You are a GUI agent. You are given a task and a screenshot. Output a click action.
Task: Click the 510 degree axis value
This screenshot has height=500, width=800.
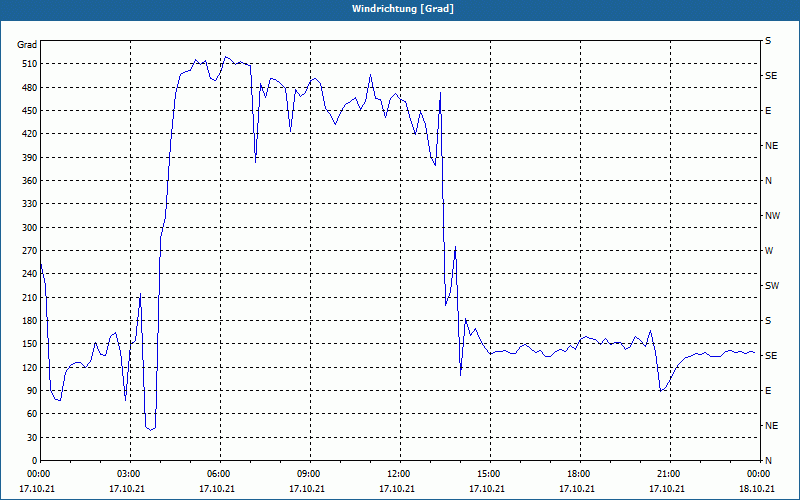[30, 64]
